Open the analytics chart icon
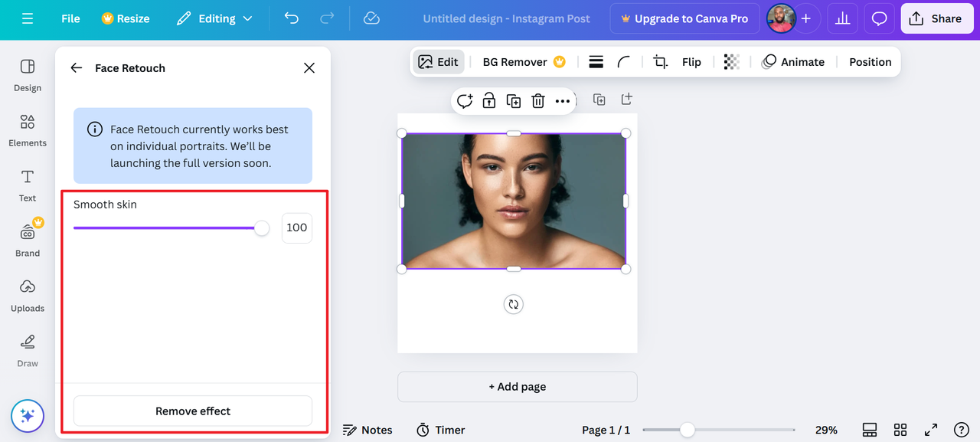The width and height of the screenshot is (980, 442). coord(842,18)
